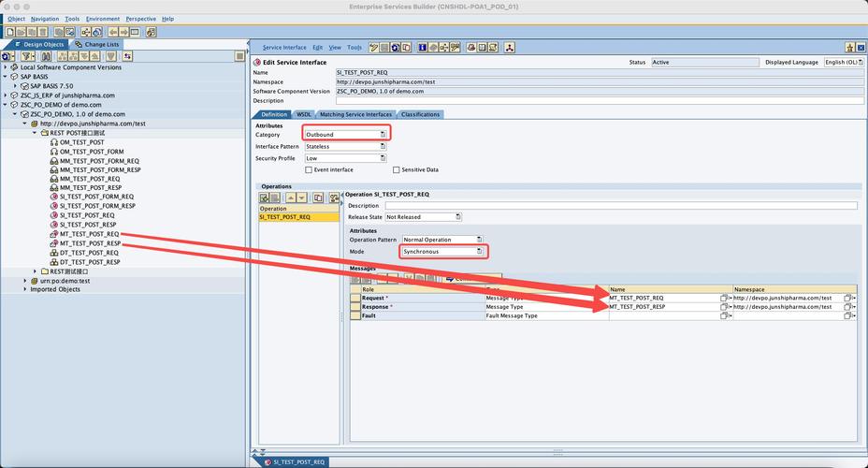Toggle the Sensitive Data checkbox
The width and height of the screenshot is (868, 468).
pos(396,169)
